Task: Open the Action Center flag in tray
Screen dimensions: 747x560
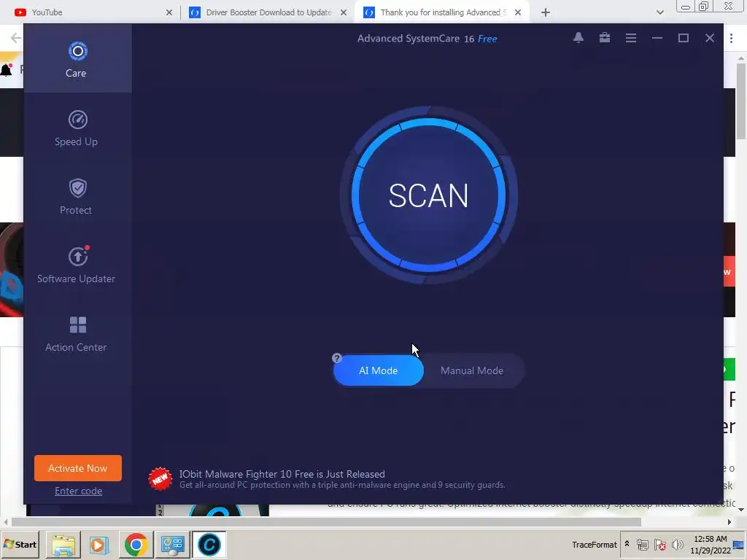Action: point(659,544)
